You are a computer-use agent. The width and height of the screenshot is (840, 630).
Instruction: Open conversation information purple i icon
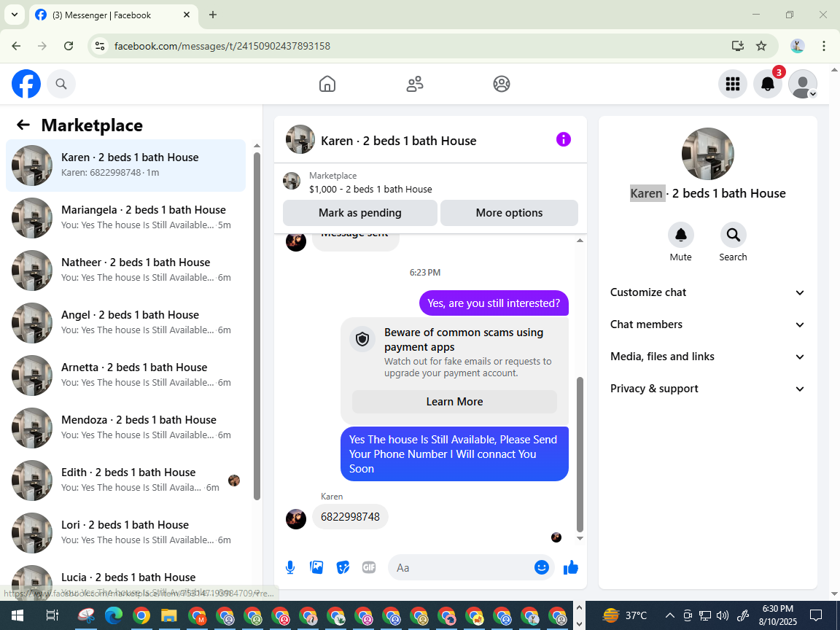563,140
